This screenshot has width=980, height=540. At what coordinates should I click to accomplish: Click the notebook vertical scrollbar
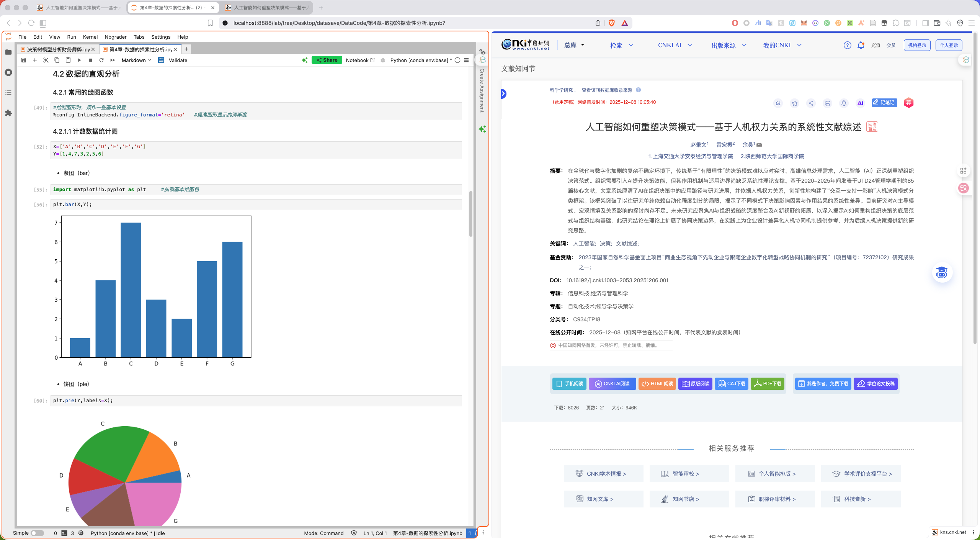pos(471,214)
